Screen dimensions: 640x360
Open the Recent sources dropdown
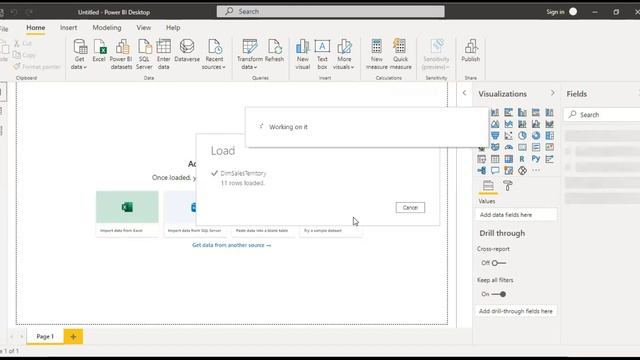point(213,54)
